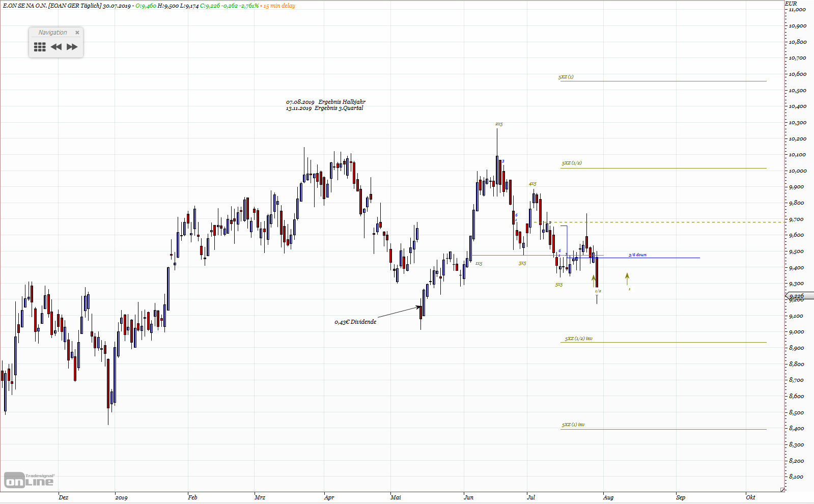The image size is (814, 504).
Task: Click the 4x5 wave label in July
Action: [532, 184]
